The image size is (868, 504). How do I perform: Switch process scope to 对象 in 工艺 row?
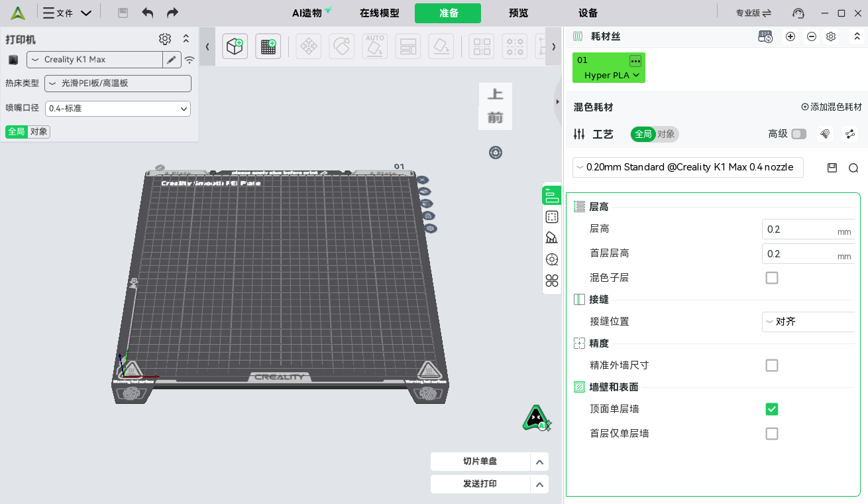pyautogui.click(x=666, y=134)
